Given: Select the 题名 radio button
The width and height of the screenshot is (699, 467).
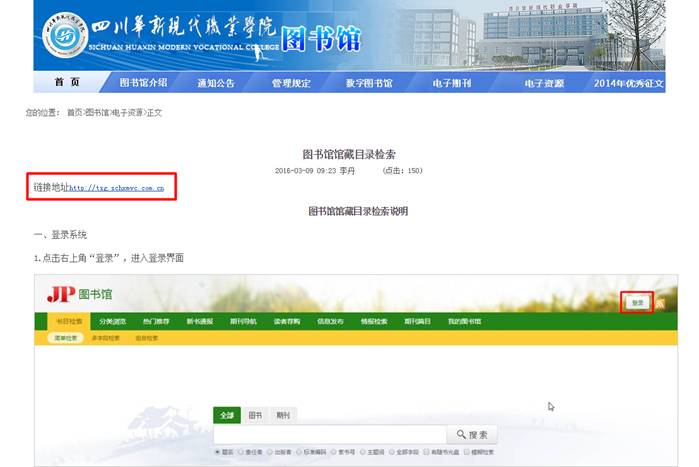Looking at the screenshot, I should (218, 452).
